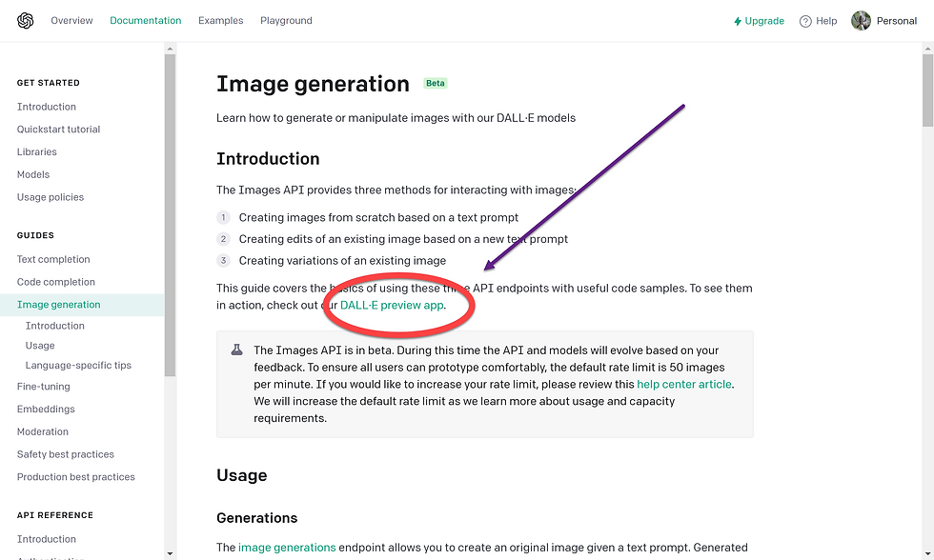Open Safety best practices guide
934x560 pixels.
pyautogui.click(x=66, y=454)
